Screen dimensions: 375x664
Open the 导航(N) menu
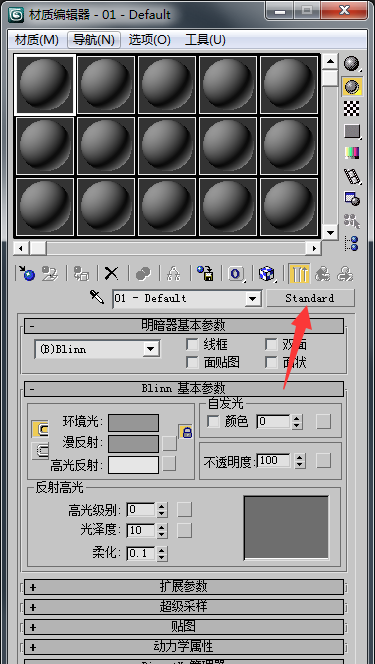click(94, 40)
